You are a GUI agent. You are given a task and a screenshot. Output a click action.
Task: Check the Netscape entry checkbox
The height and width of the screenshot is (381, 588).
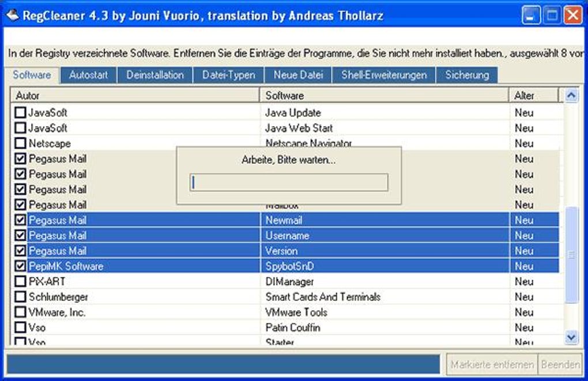(x=20, y=143)
